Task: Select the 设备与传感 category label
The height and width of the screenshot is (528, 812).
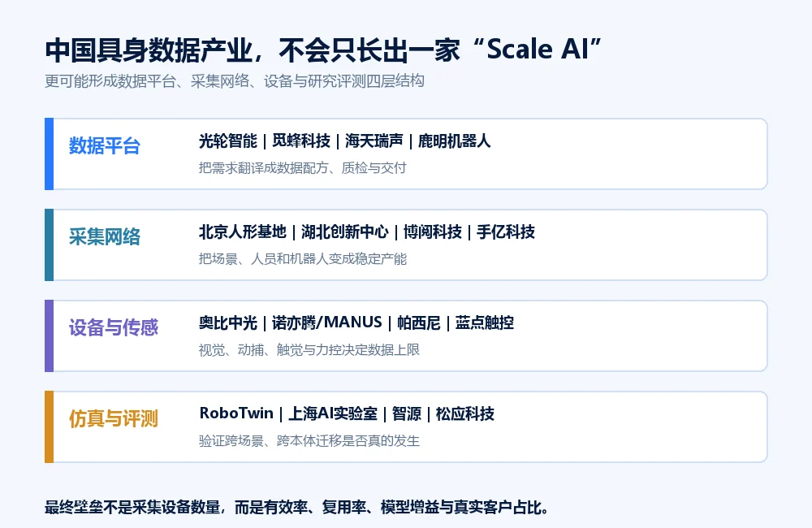Action: tap(114, 327)
